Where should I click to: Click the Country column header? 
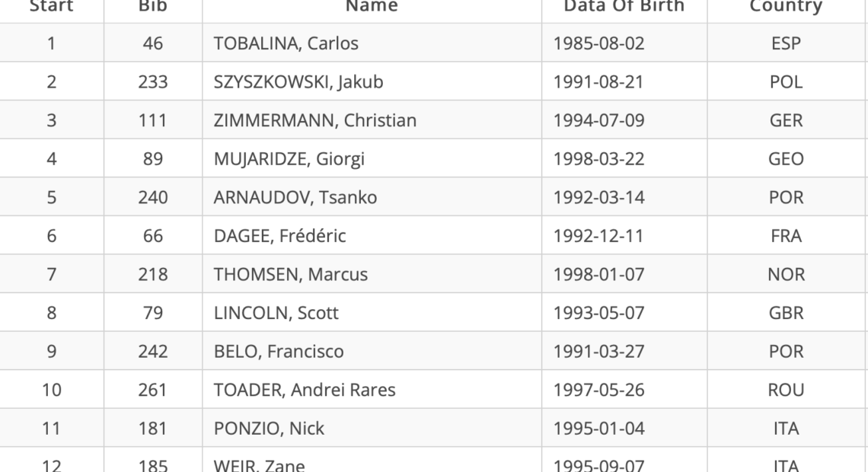pos(785,7)
